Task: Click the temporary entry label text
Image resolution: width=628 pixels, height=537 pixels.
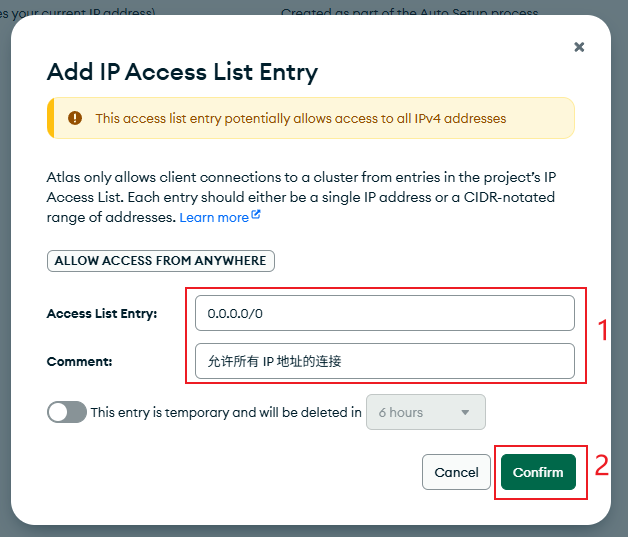Action: [x=225, y=412]
